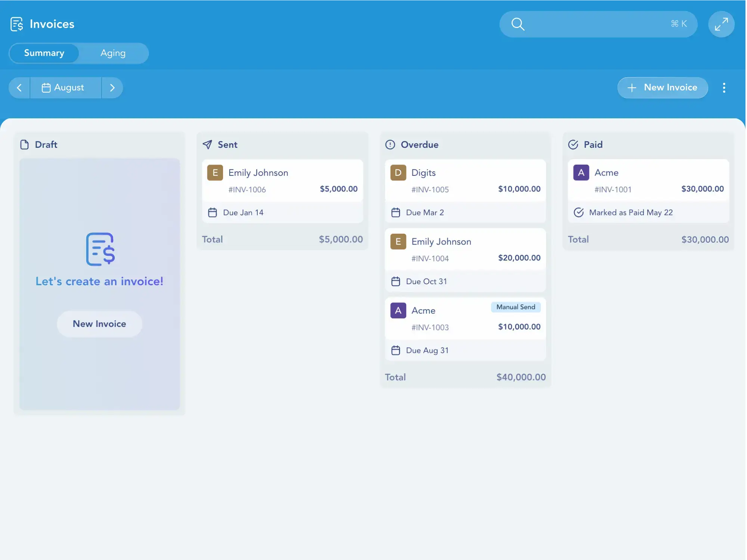Image resolution: width=747 pixels, height=560 pixels.
Task: Click the Overdue total $40,000.00
Action: [521, 377]
